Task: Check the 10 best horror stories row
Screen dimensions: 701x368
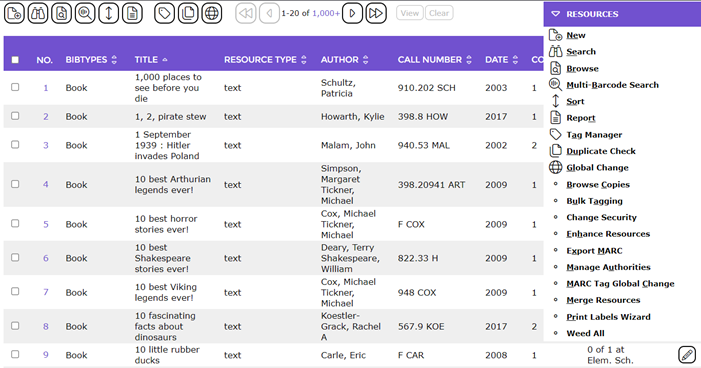Action: click(15, 223)
